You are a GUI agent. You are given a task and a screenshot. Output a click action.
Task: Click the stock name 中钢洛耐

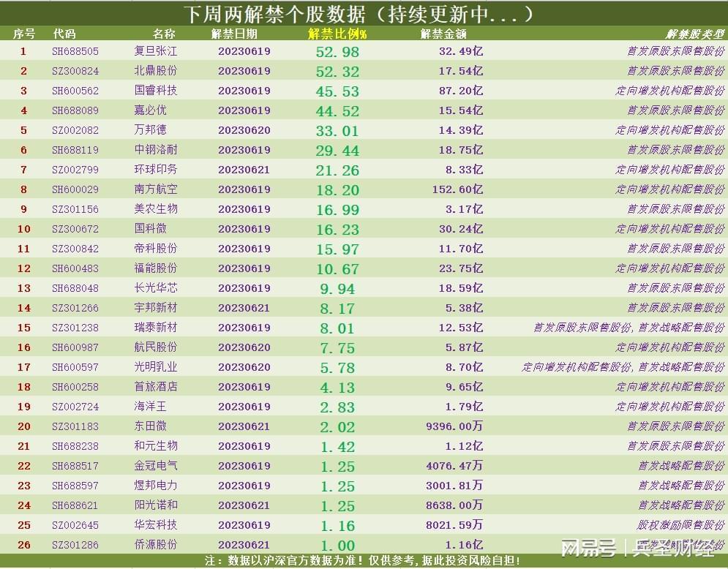[x=156, y=150]
